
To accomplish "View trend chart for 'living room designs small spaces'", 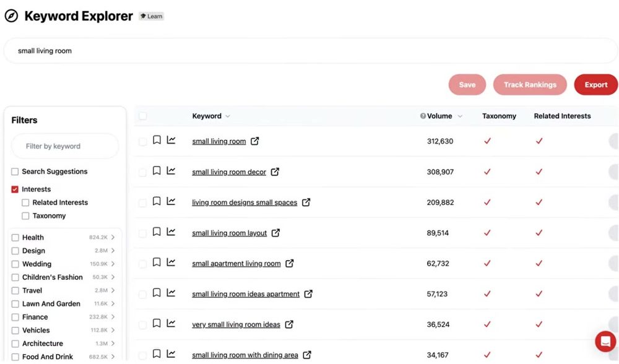I will [x=171, y=201].
